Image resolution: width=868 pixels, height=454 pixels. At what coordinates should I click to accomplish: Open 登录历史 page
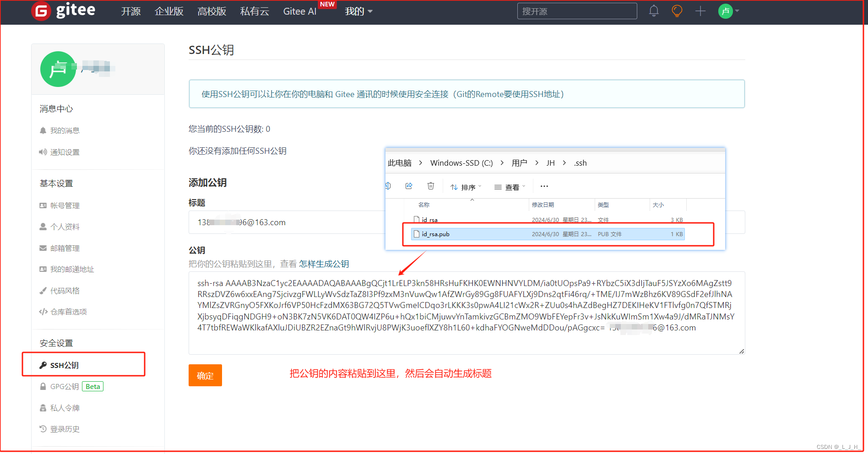point(65,429)
